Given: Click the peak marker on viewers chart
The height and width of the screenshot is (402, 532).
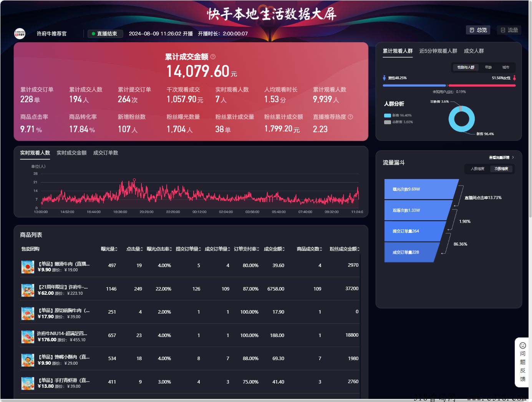Looking at the screenshot, I should 134,180.
